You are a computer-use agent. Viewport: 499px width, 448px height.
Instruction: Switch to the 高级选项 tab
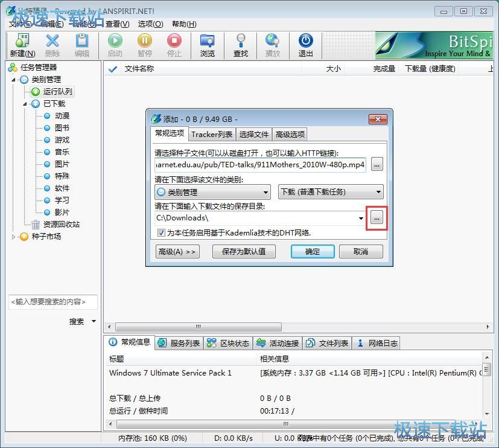click(290, 135)
